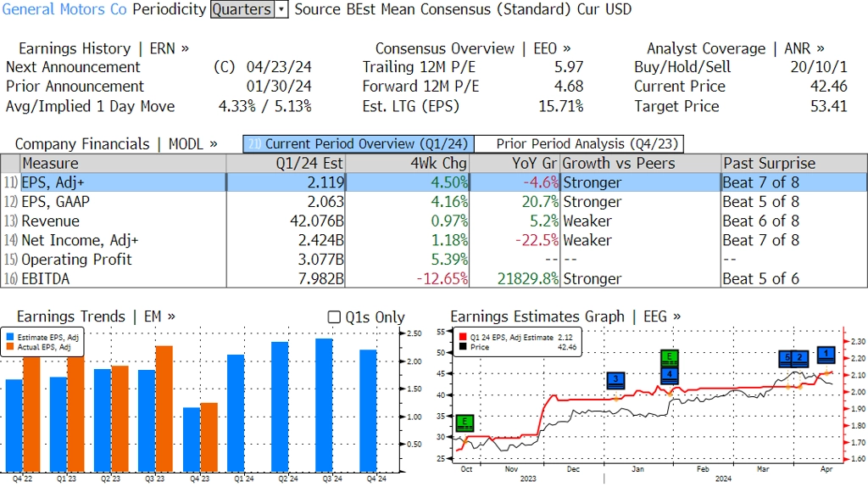The image size is (868, 487).
Task: Open the Periodicity Quarters dropdown
Action: point(249,9)
